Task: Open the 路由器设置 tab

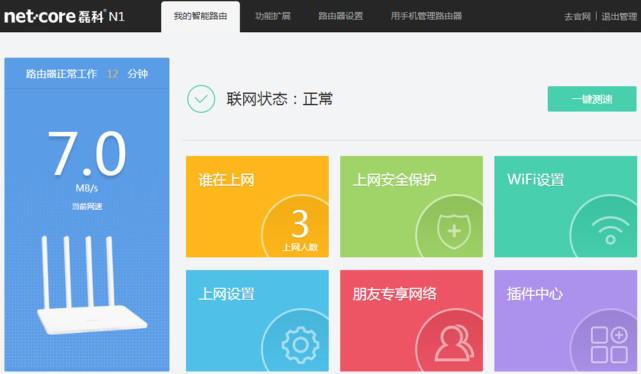Action: tap(341, 16)
